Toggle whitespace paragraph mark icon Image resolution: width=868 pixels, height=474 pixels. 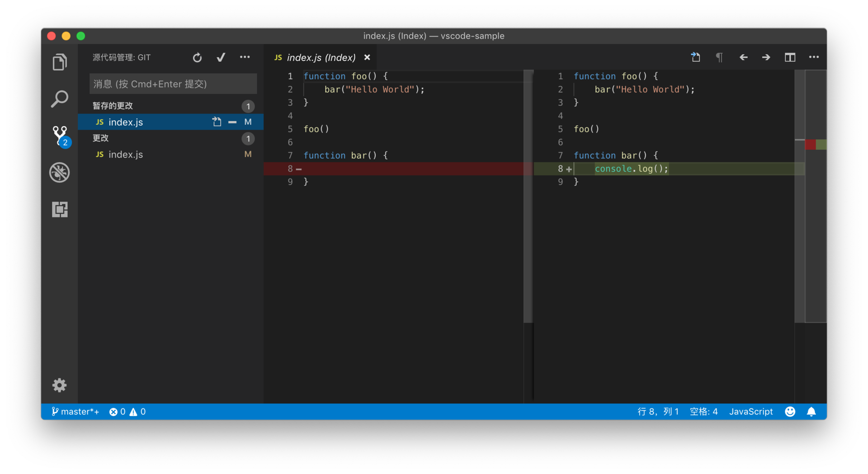click(x=719, y=57)
